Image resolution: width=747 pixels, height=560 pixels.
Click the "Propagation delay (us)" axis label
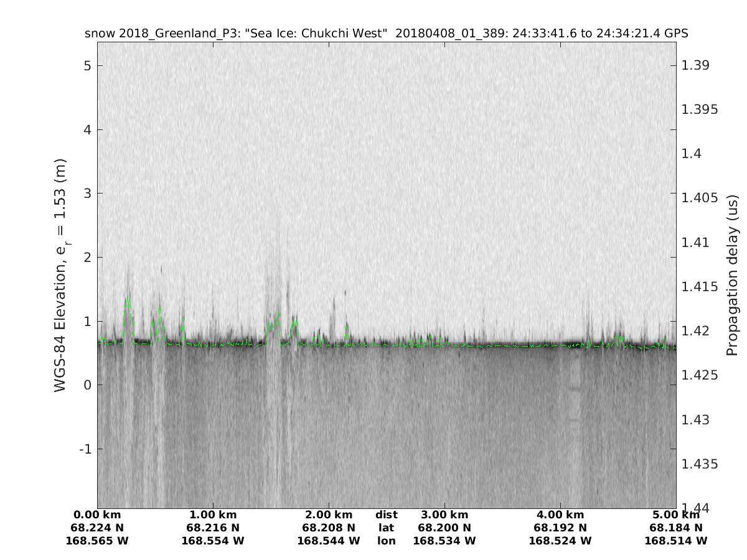732,275
